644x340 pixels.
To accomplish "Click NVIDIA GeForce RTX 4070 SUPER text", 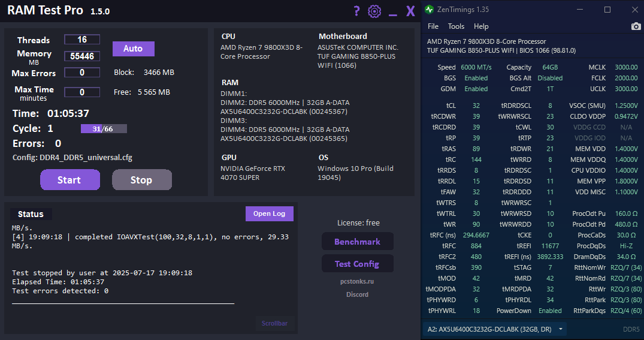I will pos(253,173).
